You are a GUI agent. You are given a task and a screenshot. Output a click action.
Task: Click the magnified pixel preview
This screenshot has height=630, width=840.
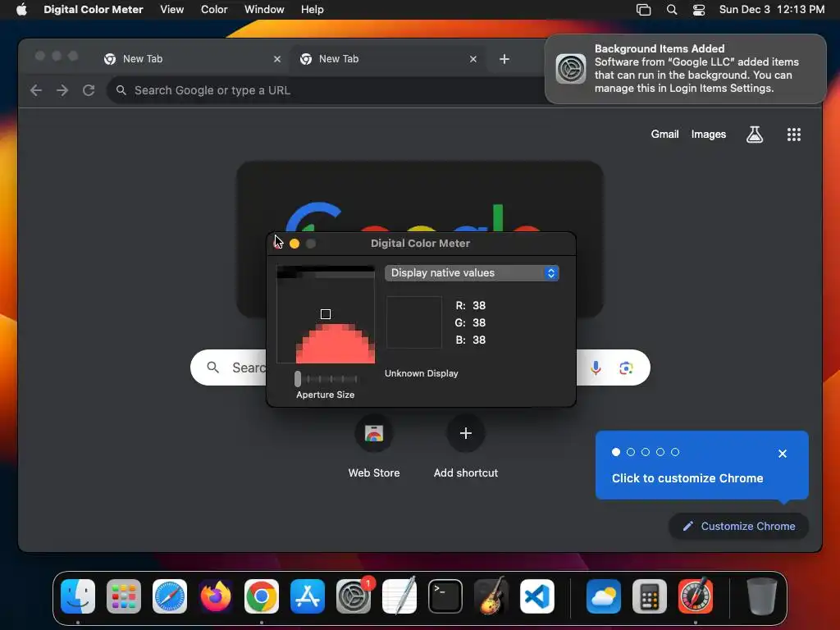point(326,314)
